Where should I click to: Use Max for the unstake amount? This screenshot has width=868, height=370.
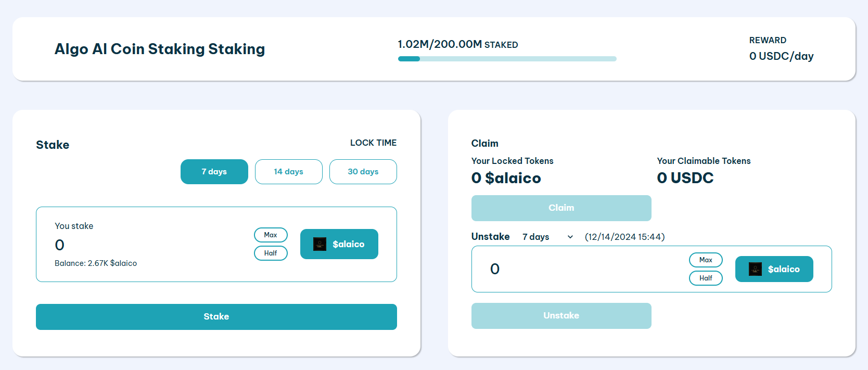pyautogui.click(x=706, y=260)
